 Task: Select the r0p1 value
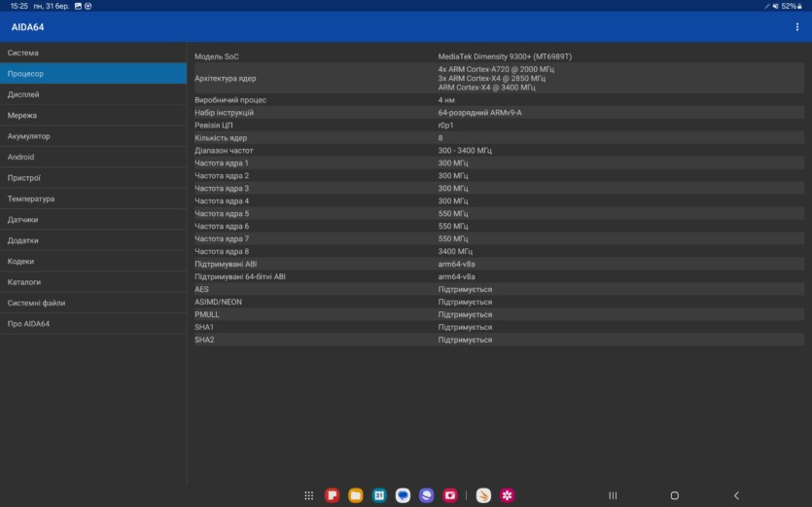[446, 125]
